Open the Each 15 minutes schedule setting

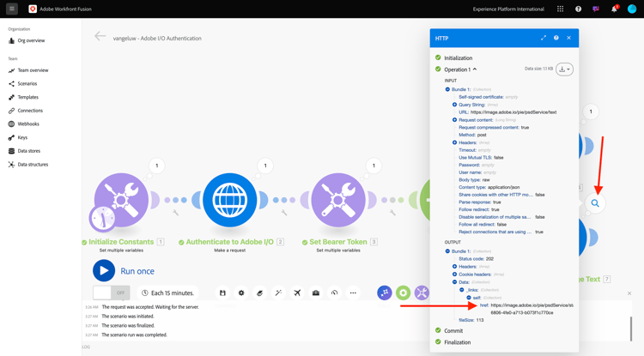coord(167,293)
